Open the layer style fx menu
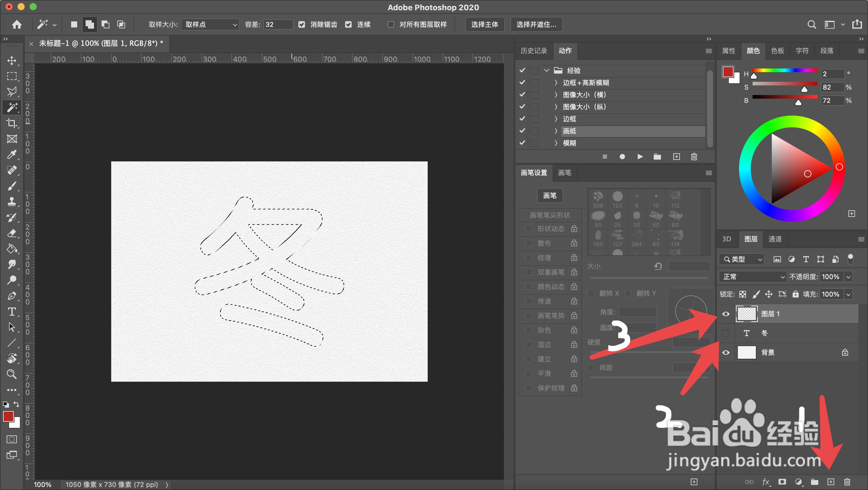This screenshot has width=868, height=490. pyautogui.click(x=766, y=482)
